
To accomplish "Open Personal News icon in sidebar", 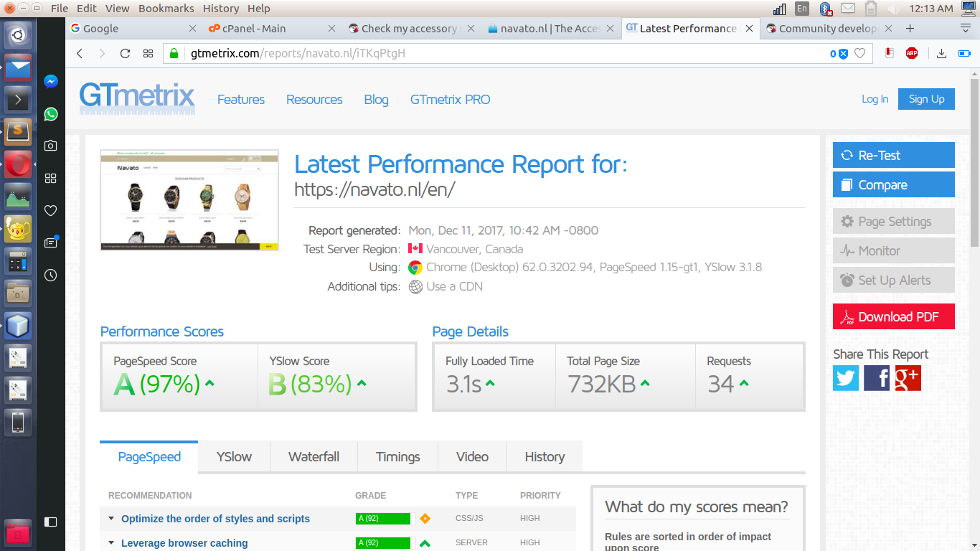I will click(x=51, y=242).
